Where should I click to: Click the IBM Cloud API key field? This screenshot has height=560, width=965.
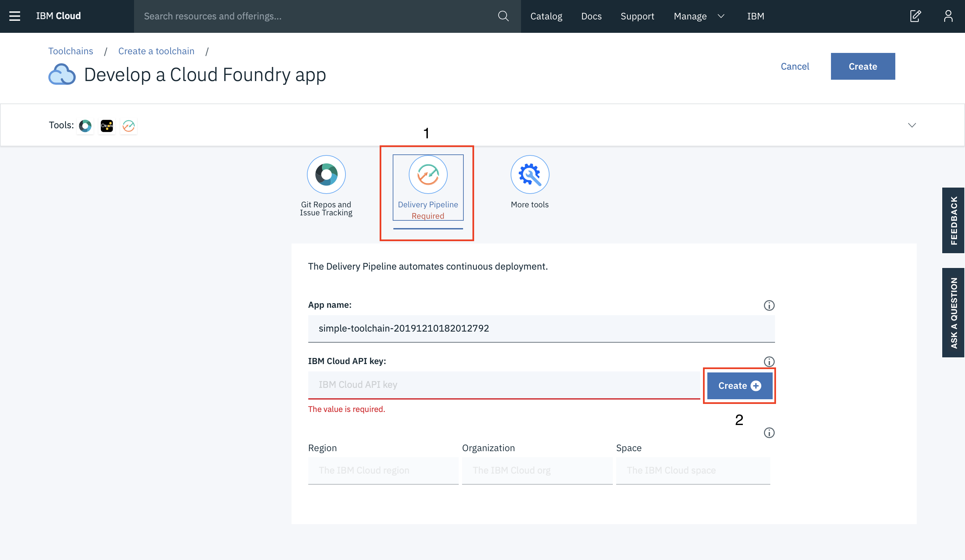pyautogui.click(x=504, y=385)
